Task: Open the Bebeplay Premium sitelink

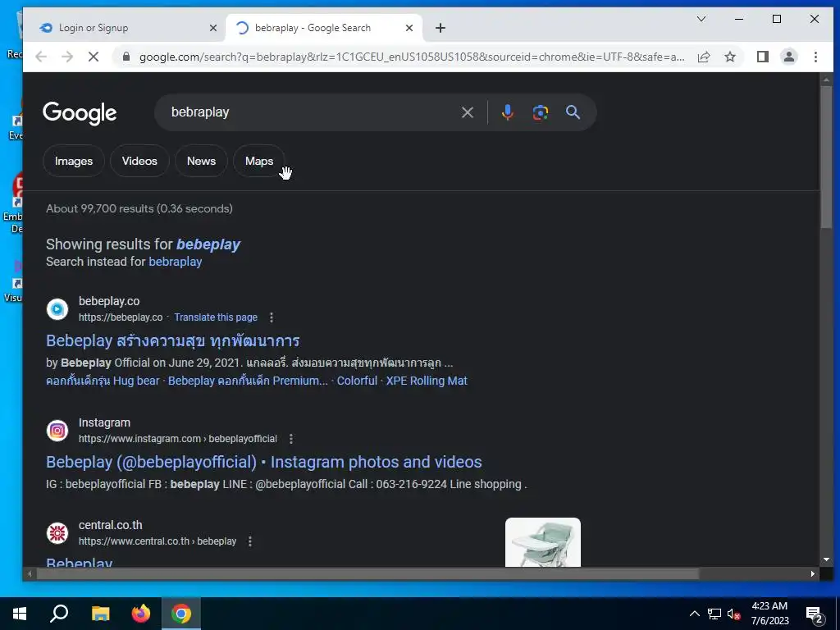Action: point(248,381)
